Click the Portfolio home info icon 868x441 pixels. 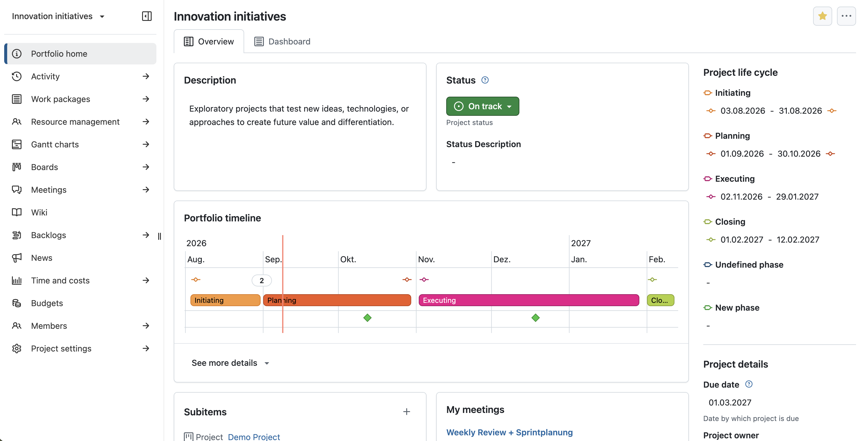(x=16, y=54)
